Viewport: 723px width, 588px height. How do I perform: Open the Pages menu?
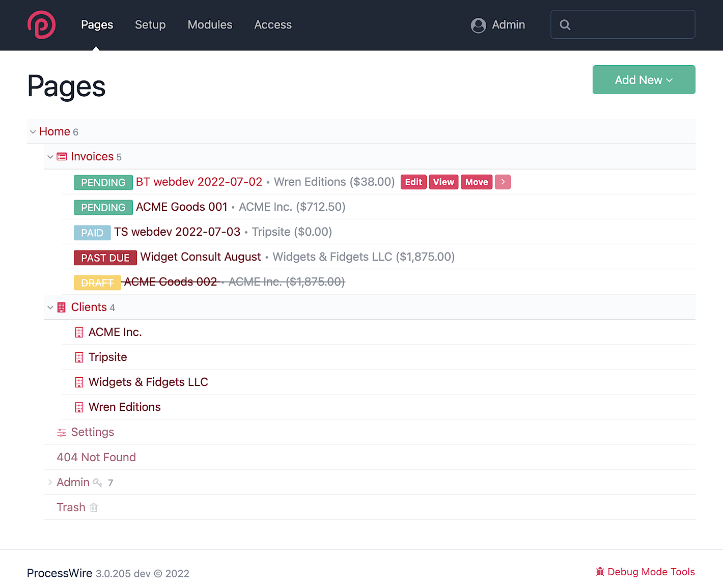(97, 24)
